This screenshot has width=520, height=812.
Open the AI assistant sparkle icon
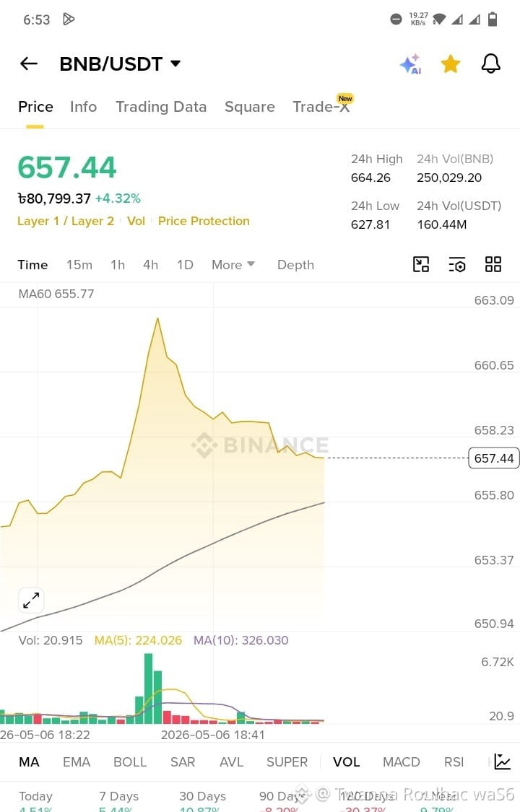pos(411,64)
